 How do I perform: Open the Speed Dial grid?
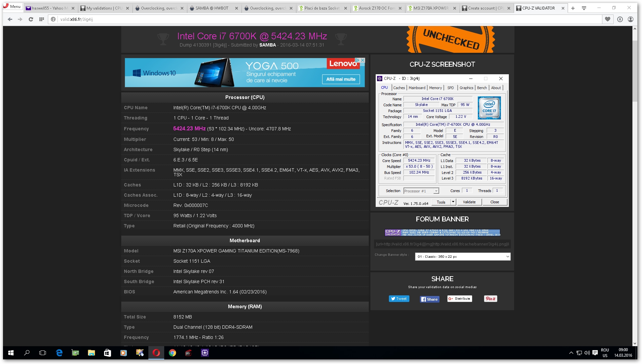pos(41,19)
